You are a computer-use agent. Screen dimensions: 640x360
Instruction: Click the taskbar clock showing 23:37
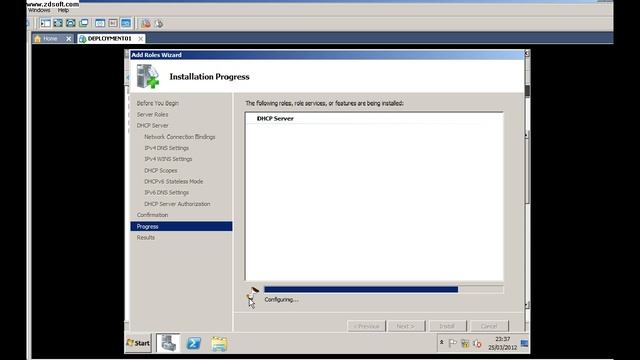point(502,343)
